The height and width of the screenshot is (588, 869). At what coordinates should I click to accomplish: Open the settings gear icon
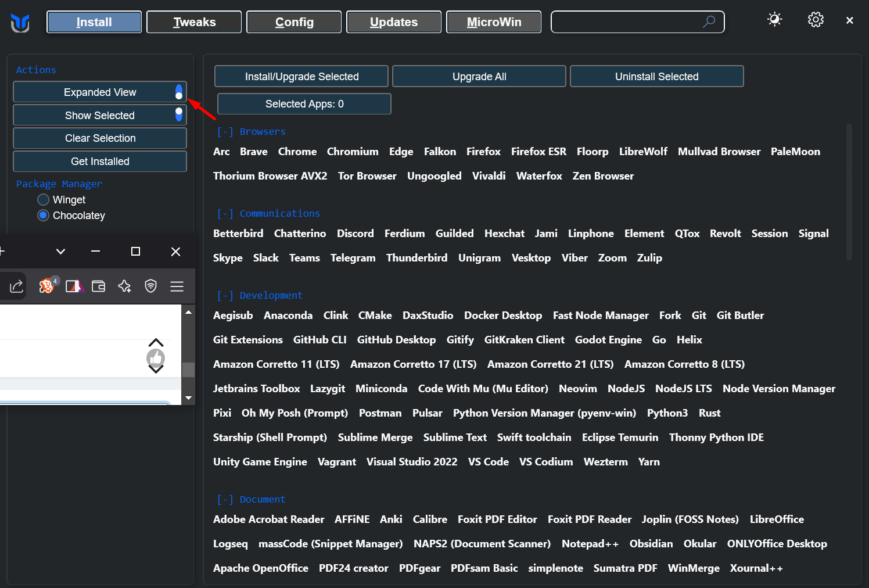[816, 20]
